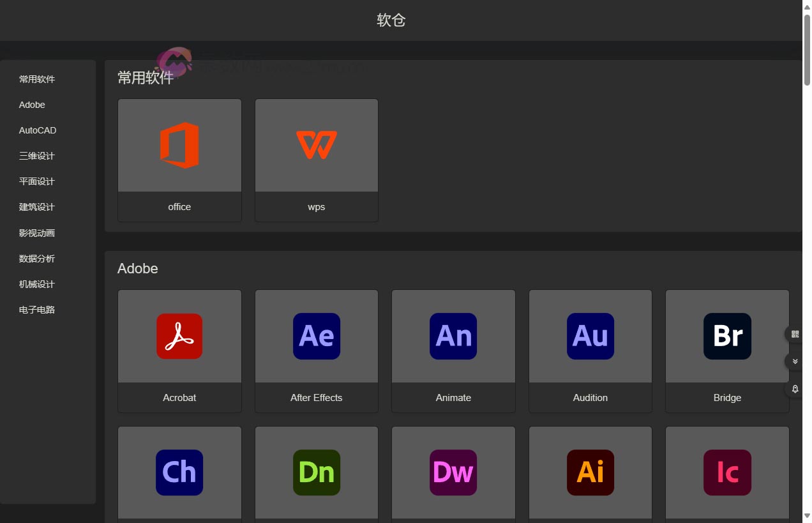This screenshot has width=812, height=523.
Task: Open the Adobe Bridge icon
Action: pyautogui.click(x=727, y=336)
